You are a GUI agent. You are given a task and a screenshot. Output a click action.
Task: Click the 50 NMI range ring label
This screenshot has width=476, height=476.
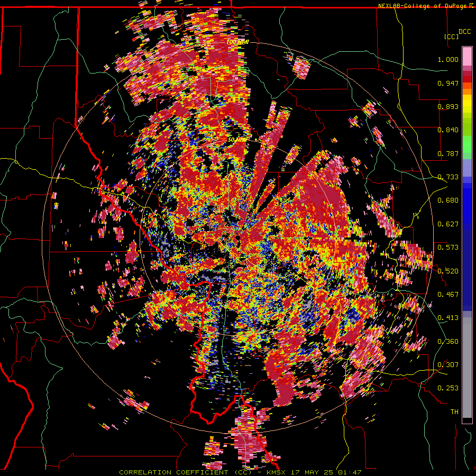click(x=237, y=140)
